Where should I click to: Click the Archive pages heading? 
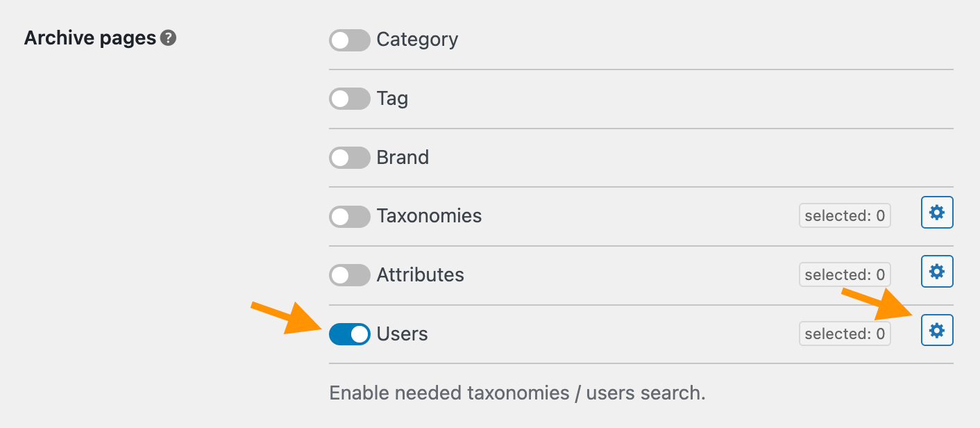coord(90,38)
